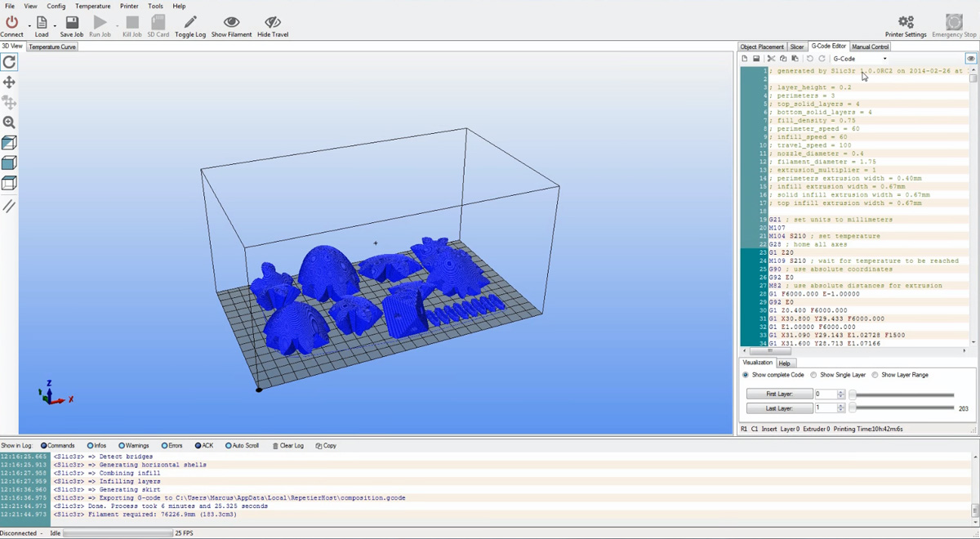Cut selected G-code with scissors icon
Image resolution: width=980 pixels, height=539 pixels.
coord(771,58)
